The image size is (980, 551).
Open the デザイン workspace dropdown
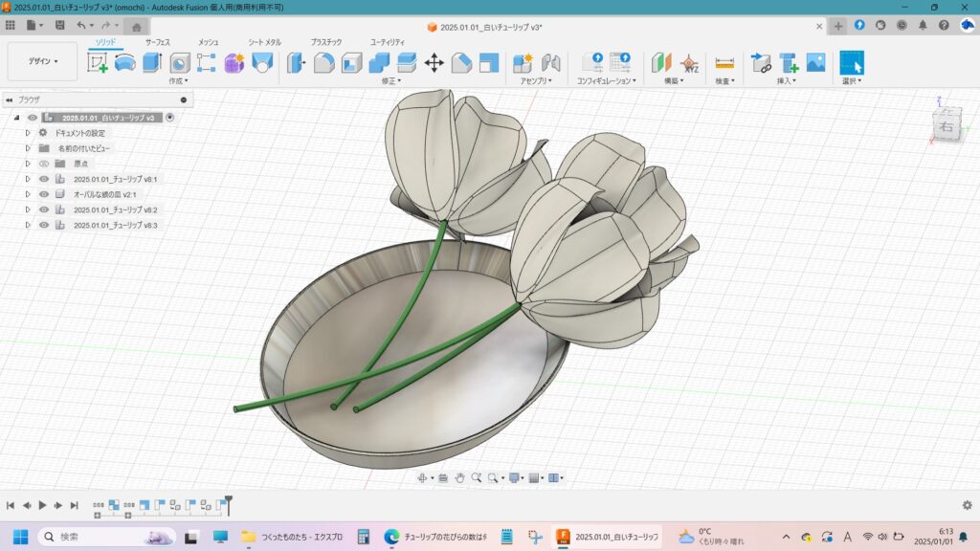click(42, 61)
